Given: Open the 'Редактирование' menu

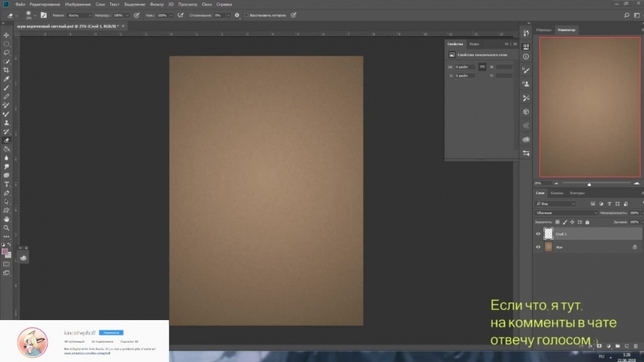Looking at the screenshot, I should [x=45, y=4].
